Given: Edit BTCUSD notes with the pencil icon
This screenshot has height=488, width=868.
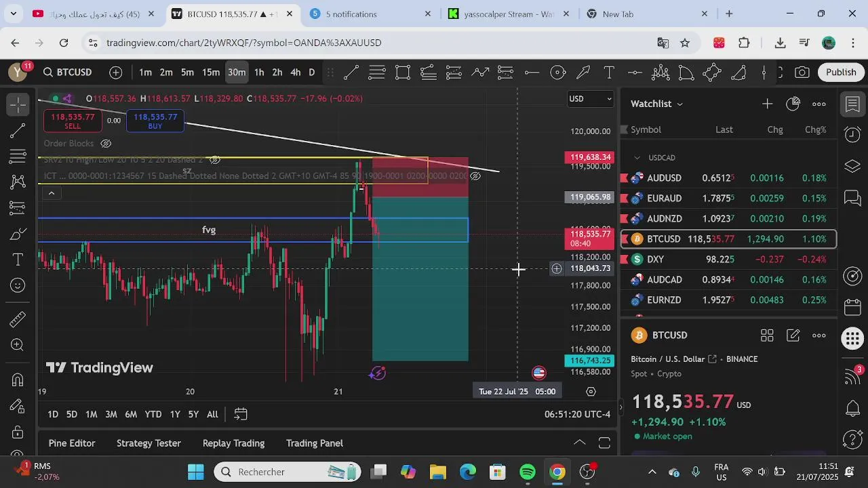Looking at the screenshot, I should click(x=793, y=335).
